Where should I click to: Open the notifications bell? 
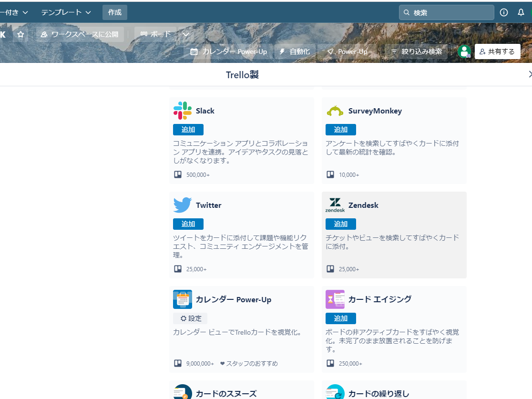[521, 12]
